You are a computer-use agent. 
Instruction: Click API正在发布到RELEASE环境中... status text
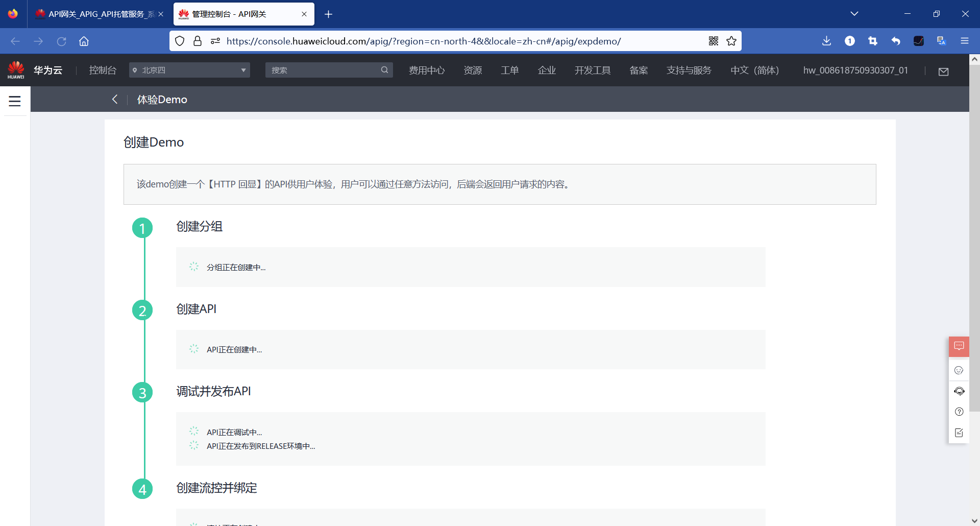[261, 446]
